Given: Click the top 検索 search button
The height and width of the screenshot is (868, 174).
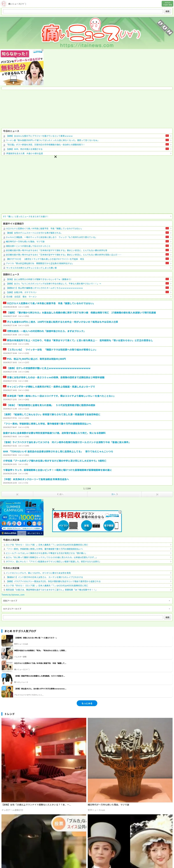Looking at the screenshot, I should tap(167, 11).
